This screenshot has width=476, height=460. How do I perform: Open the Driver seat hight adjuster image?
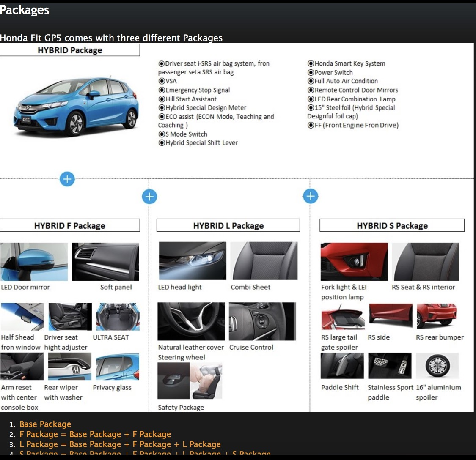tap(70, 317)
